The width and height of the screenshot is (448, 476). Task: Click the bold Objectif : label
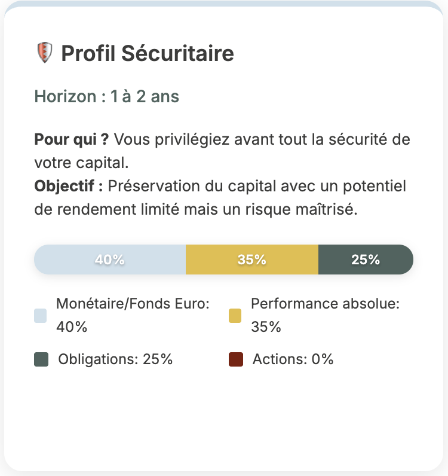[x=69, y=186]
